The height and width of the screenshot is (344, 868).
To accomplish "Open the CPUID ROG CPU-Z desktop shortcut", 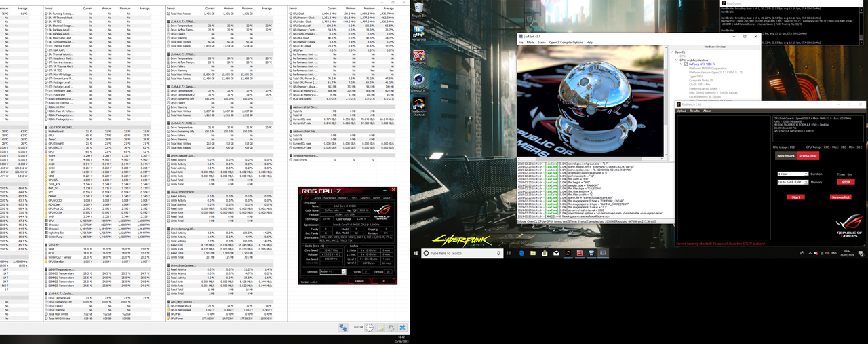I will click(x=419, y=59).
